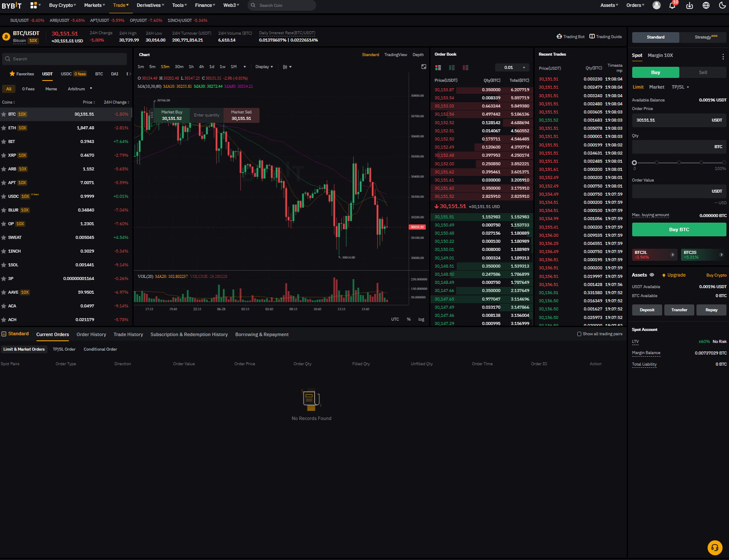Click the Transfer button
The width and height of the screenshot is (729, 560).
679,310
